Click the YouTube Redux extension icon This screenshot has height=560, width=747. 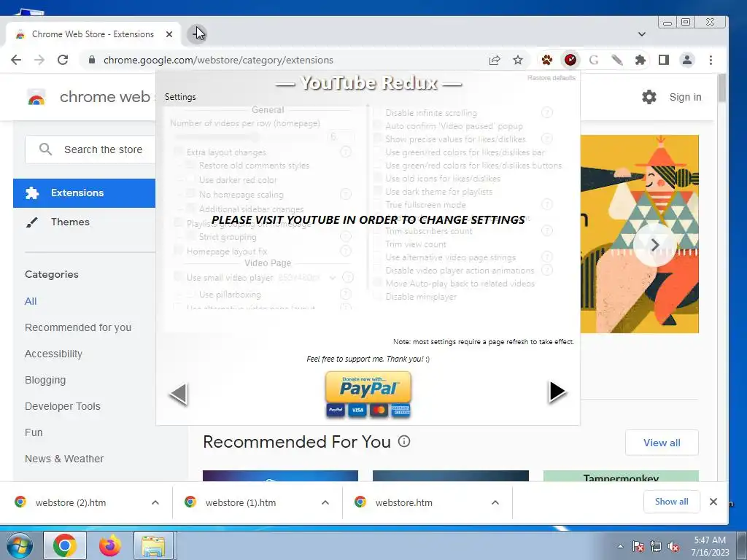point(570,60)
